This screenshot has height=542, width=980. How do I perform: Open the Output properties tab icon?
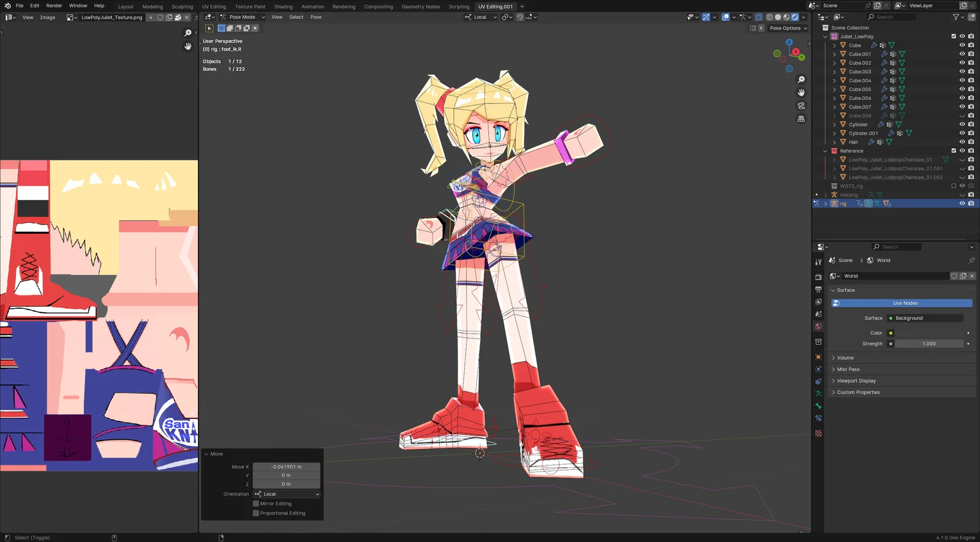coord(818,290)
